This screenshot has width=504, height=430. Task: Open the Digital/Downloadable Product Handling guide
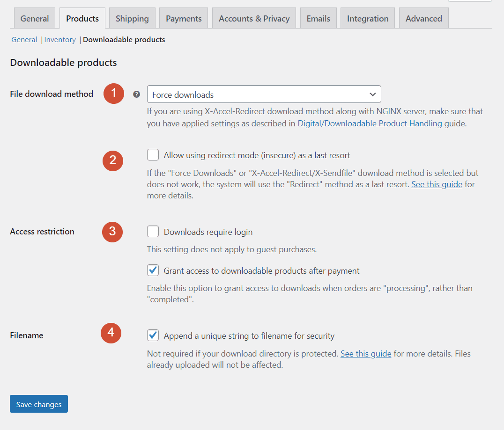point(370,123)
